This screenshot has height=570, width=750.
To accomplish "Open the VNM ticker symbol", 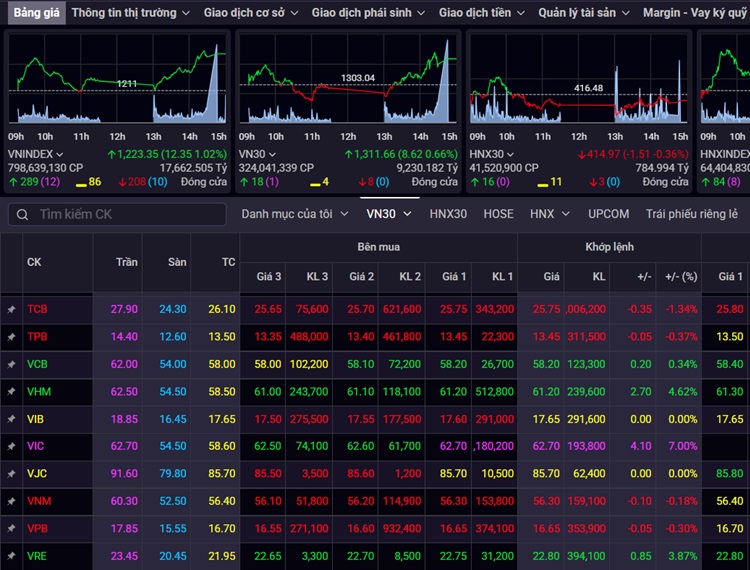I will tap(39, 501).
